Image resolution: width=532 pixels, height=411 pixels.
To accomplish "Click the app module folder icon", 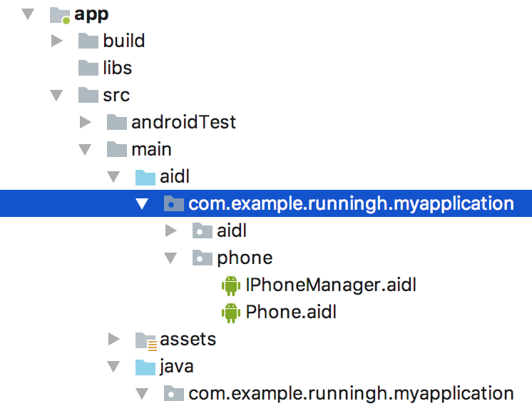I will 60,15.
